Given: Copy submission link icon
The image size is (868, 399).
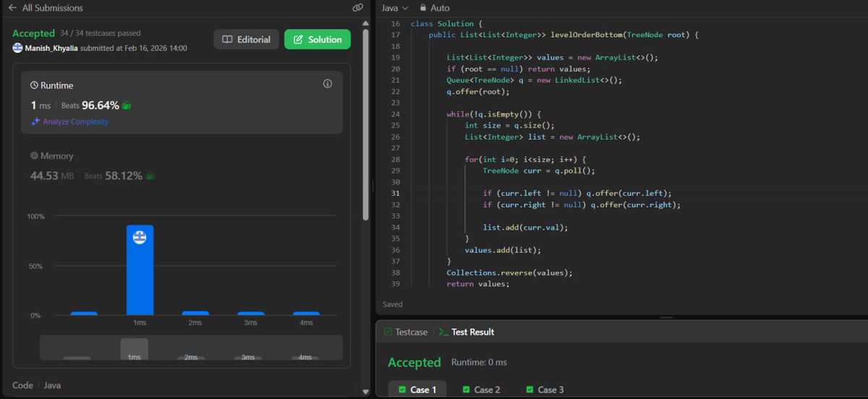Looking at the screenshot, I should pyautogui.click(x=357, y=8).
